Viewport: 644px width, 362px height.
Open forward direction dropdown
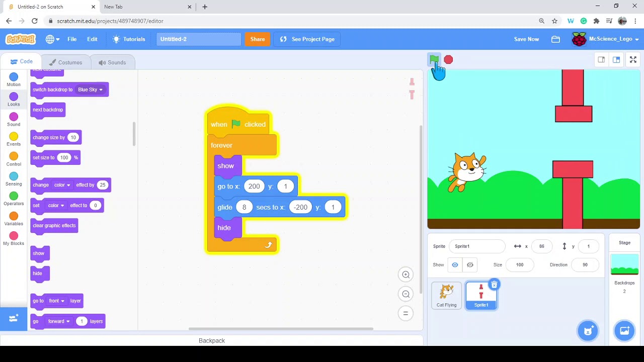point(59,321)
